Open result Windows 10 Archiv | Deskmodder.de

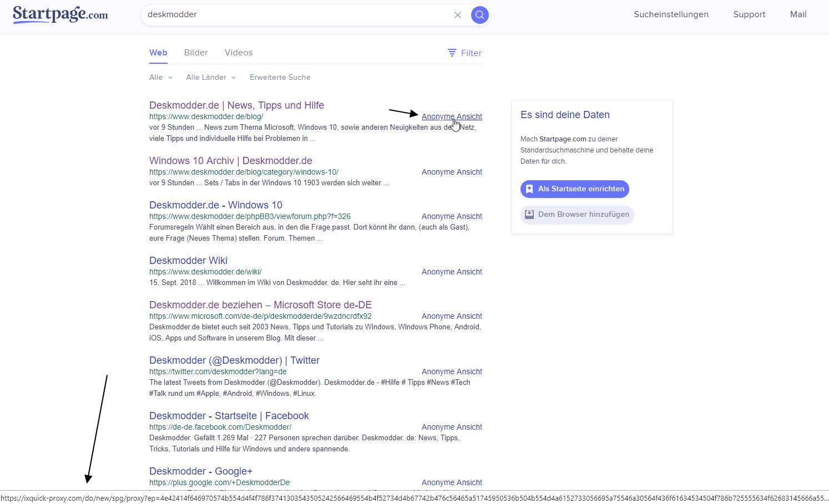coord(231,161)
